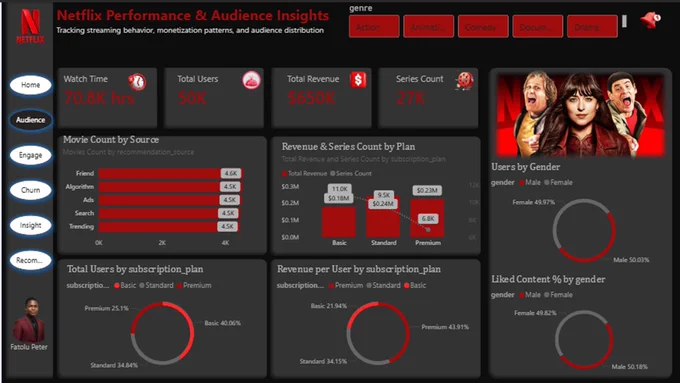Filter by the Action genre

[x=374, y=27]
